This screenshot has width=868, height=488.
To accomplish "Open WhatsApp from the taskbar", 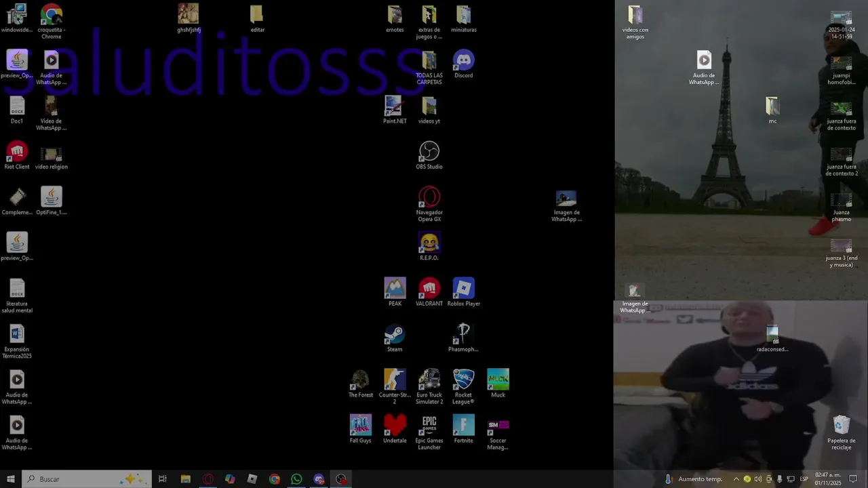I will click(296, 479).
